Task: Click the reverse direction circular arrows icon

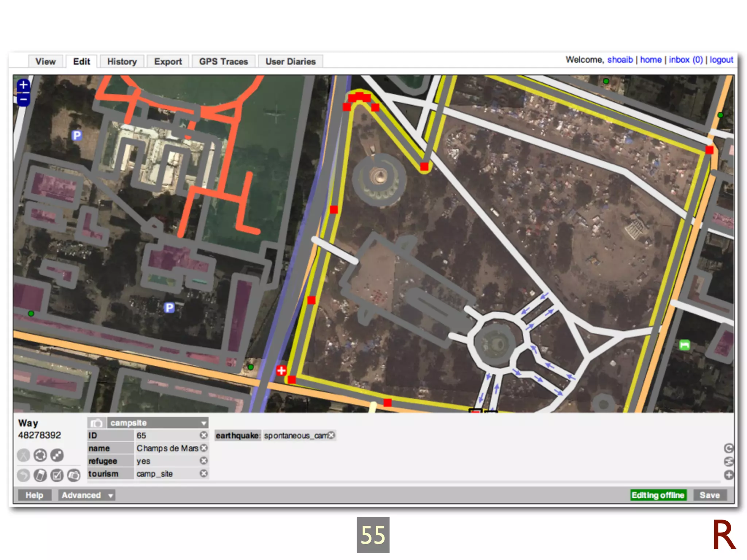Action: 40,455
